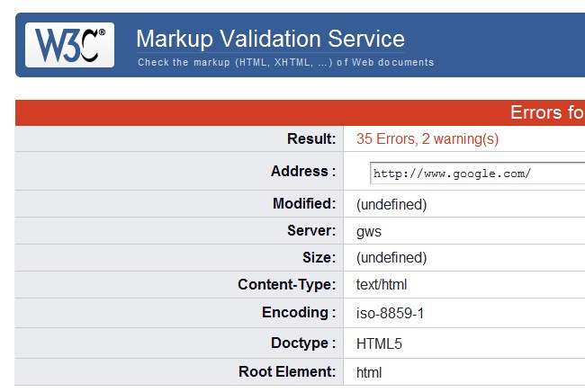Click the 'Check the markup' tagline text

[x=285, y=63]
